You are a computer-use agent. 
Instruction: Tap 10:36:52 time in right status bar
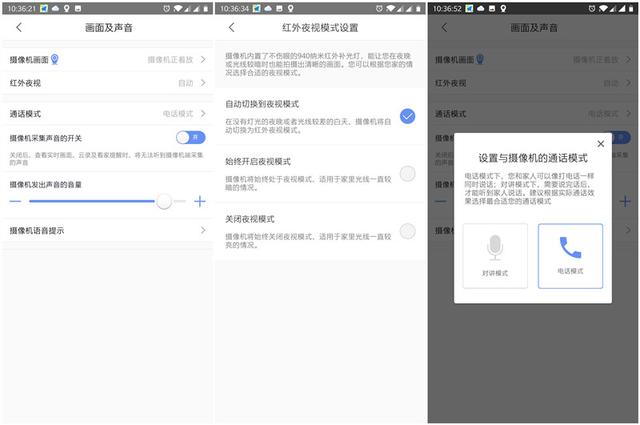(x=447, y=9)
